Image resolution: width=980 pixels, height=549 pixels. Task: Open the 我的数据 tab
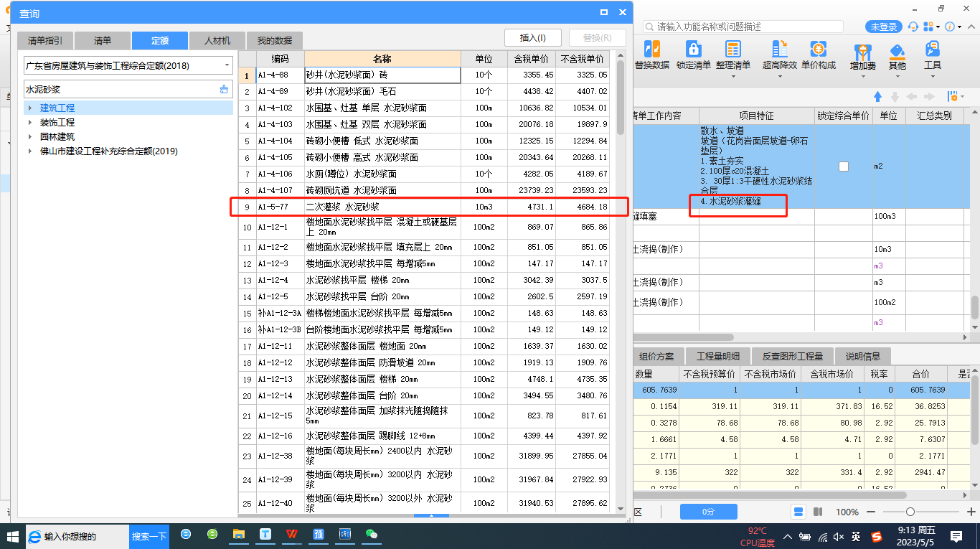coord(275,41)
